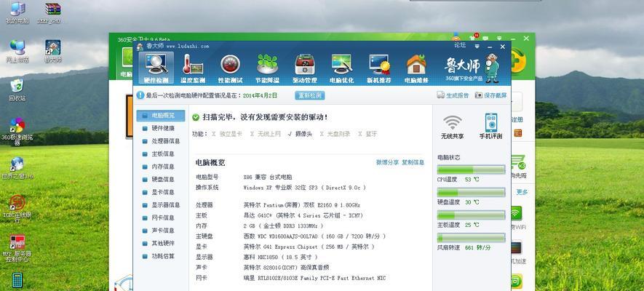Image resolution: width=644 pixels, height=291 pixels.
Task: Click 独立显卡 feature label
Action: pyautogui.click(x=231, y=134)
